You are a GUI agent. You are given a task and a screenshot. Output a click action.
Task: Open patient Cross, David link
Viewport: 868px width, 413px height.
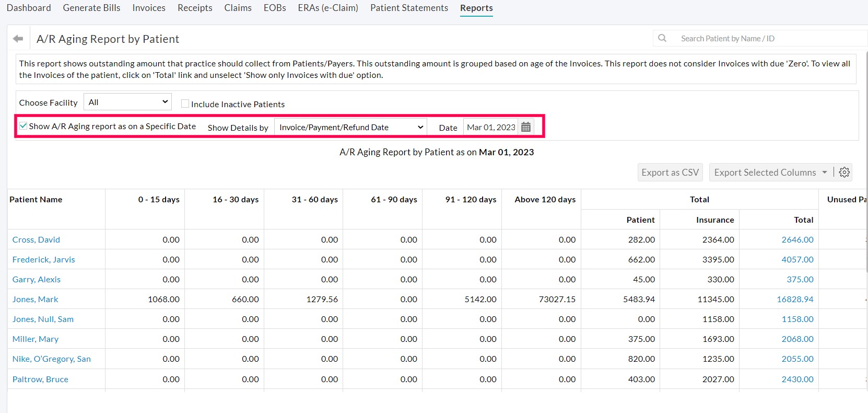[x=36, y=239]
